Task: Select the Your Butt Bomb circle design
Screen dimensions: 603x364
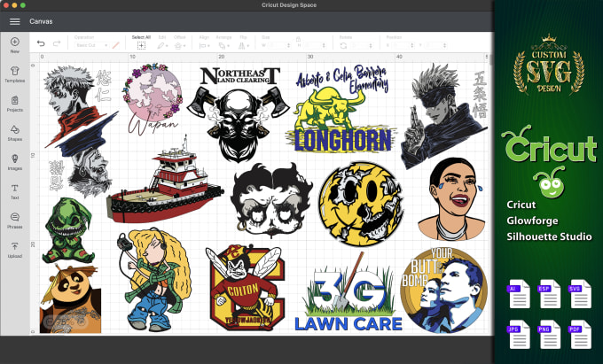Action: point(443,290)
